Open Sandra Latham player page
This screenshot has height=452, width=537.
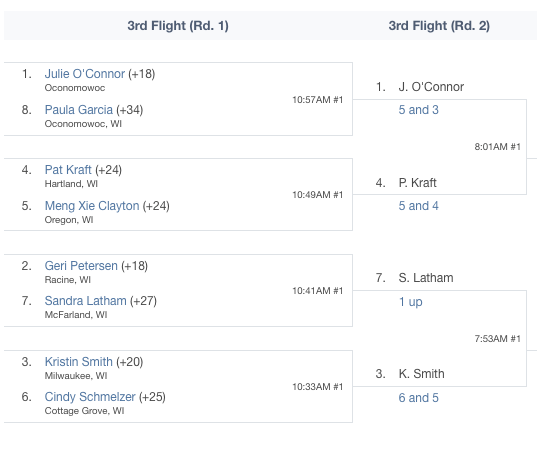point(86,301)
